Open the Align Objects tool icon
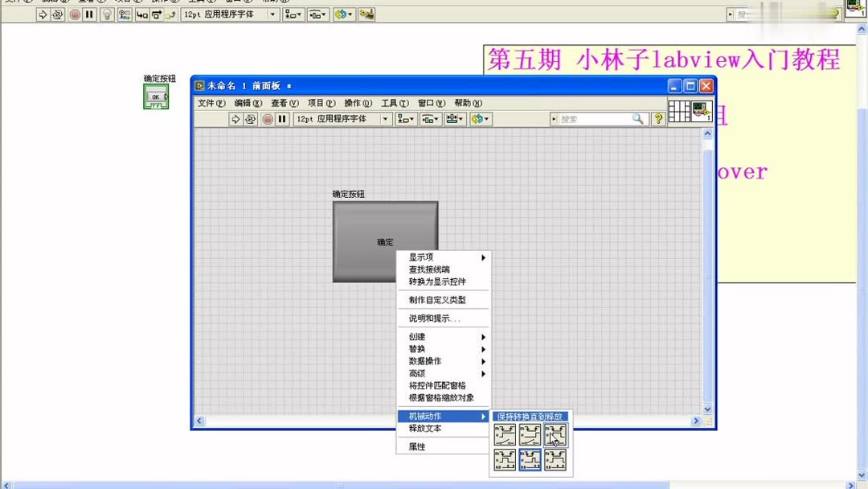Viewport: 868px width, 489px height. coord(404,118)
